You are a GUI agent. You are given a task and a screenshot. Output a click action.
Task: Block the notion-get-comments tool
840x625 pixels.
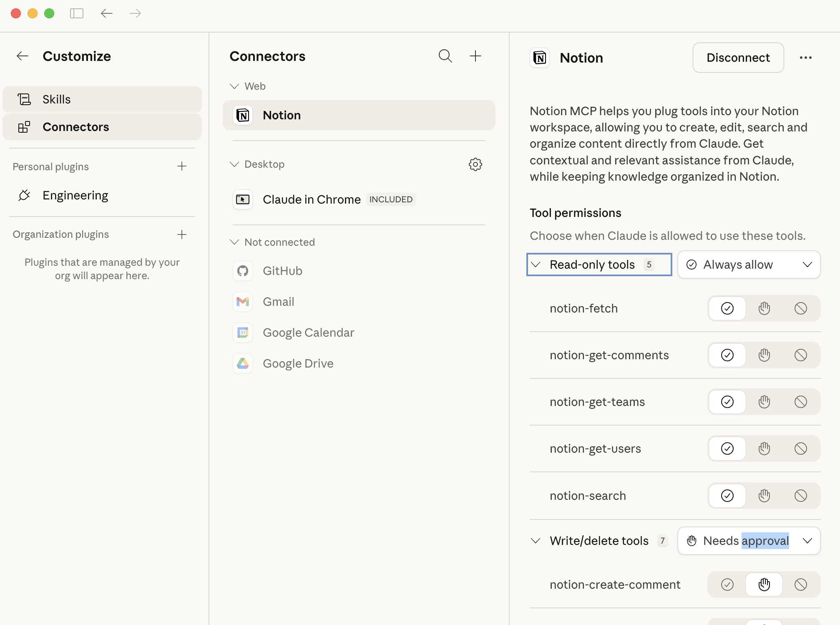click(x=801, y=355)
